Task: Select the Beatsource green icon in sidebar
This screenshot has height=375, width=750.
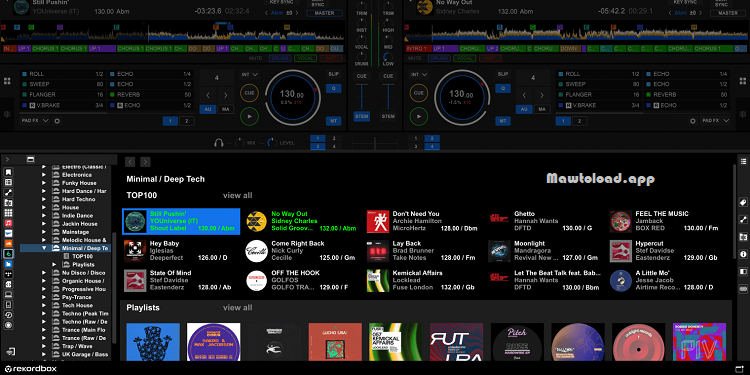Action: tap(8, 254)
